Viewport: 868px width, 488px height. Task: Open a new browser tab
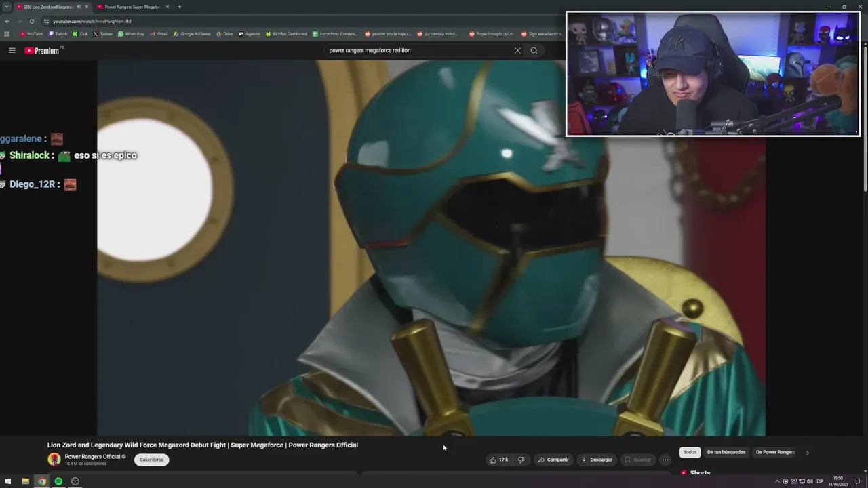pyautogui.click(x=180, y=7)
